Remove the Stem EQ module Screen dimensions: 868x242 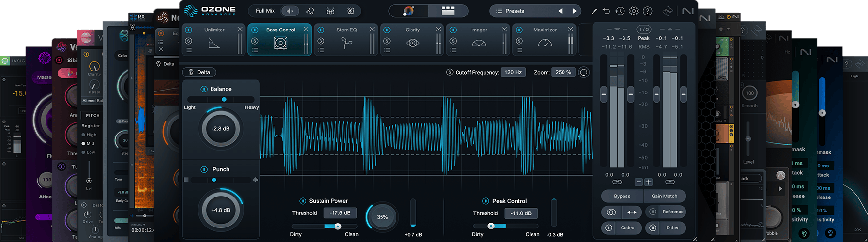[x=372, y=30]
